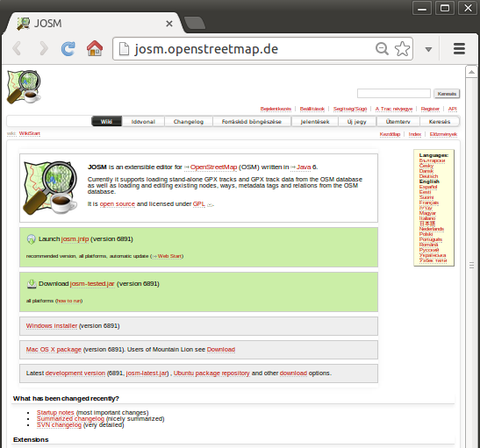Viewport: 480px width, 448px height.
Task: Click the scrollbar up arrow
Action: pyautogui.click(x=471, y=72)
